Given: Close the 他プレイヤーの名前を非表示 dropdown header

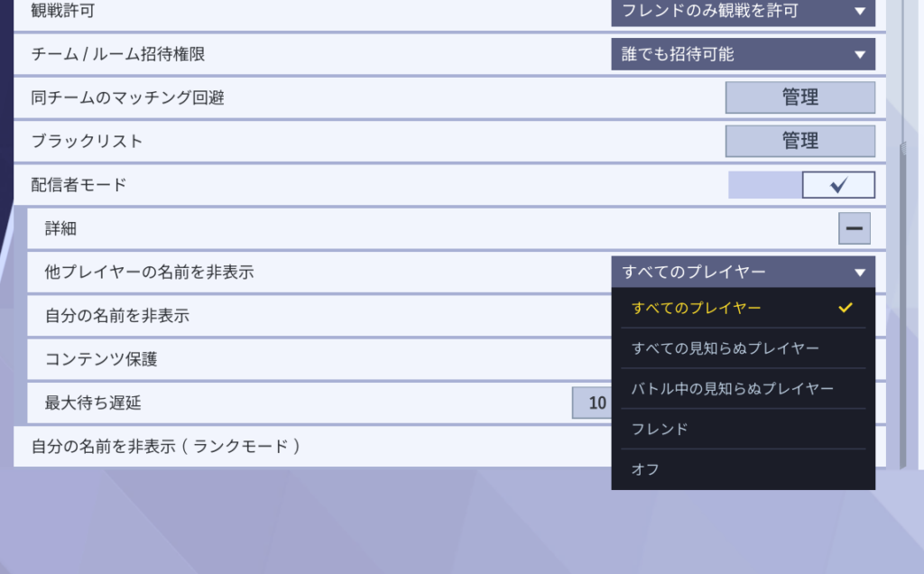Looking at the screenshot, I should tap(743, 272).
